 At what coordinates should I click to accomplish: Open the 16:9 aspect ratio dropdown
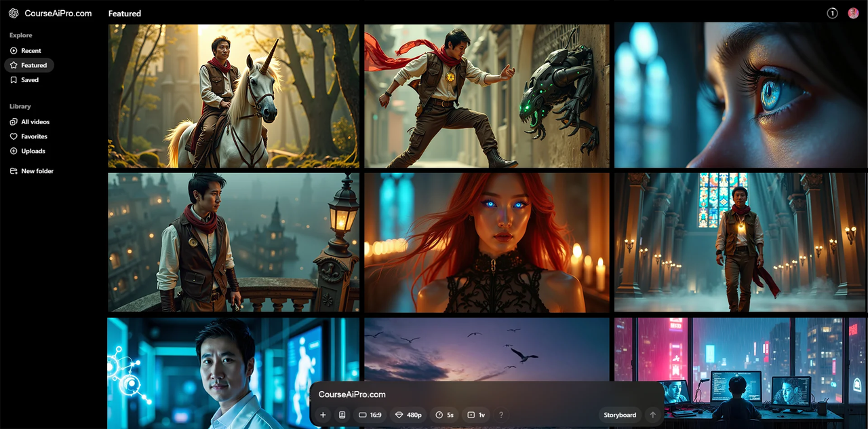coord(370,415)
